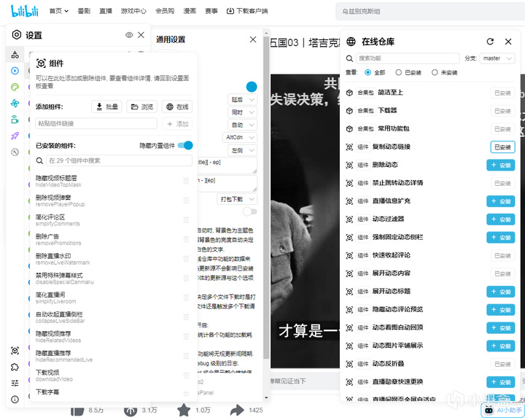This screenshot has height=420, width=525.
Task: Open the bilibili logo home link
Action: [x=25, y=11]
